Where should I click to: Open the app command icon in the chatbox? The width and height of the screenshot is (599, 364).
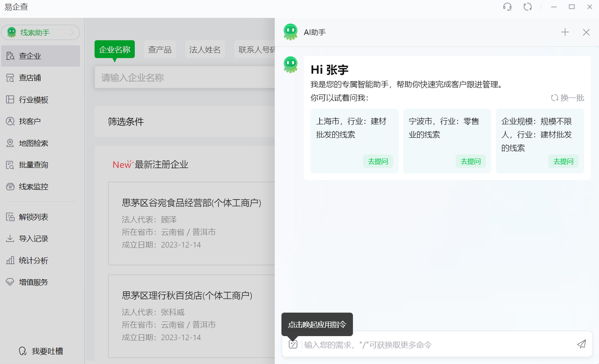point(292,344)
